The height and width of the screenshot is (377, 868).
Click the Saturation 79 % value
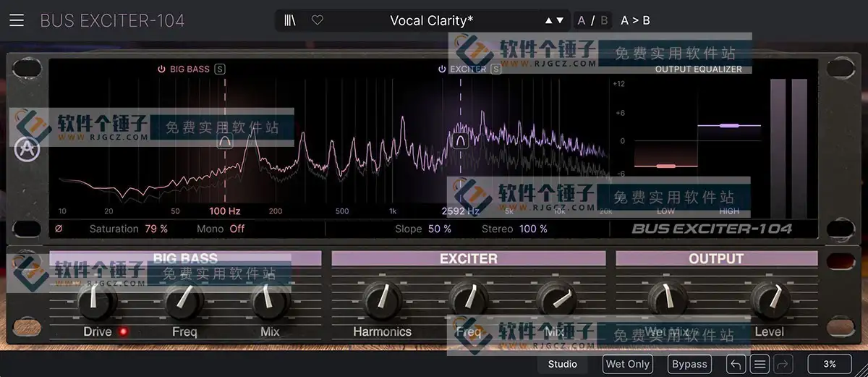point(156,229)
